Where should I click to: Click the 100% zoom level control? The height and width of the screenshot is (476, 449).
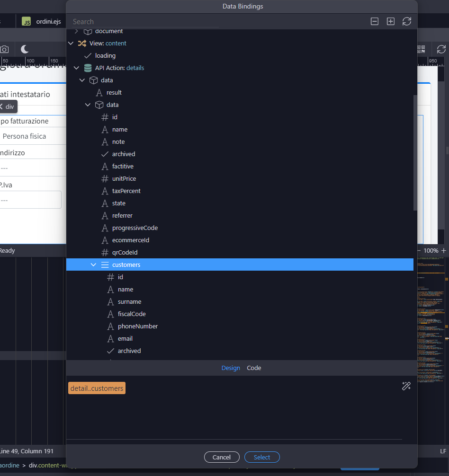pyautogui.click(x=431, y=250)
